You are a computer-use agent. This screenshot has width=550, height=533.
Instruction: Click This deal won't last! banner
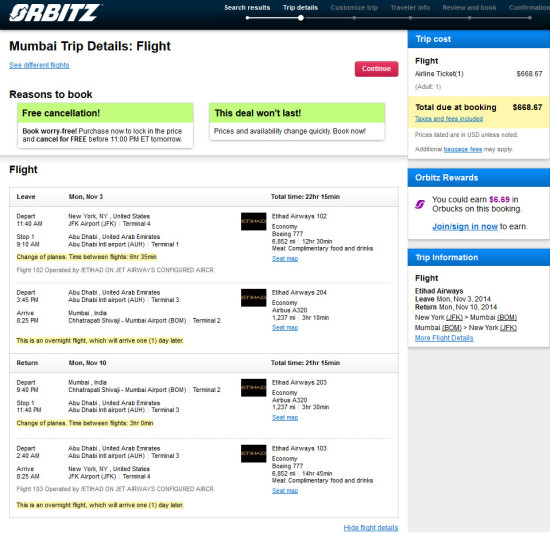point(297,113)
